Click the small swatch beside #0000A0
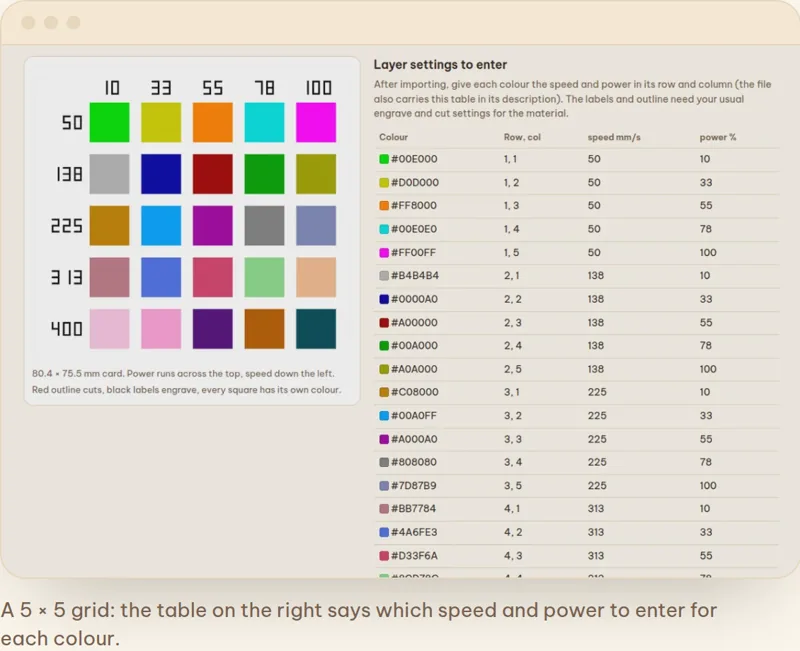800x651 pixels. pos(384,299)
